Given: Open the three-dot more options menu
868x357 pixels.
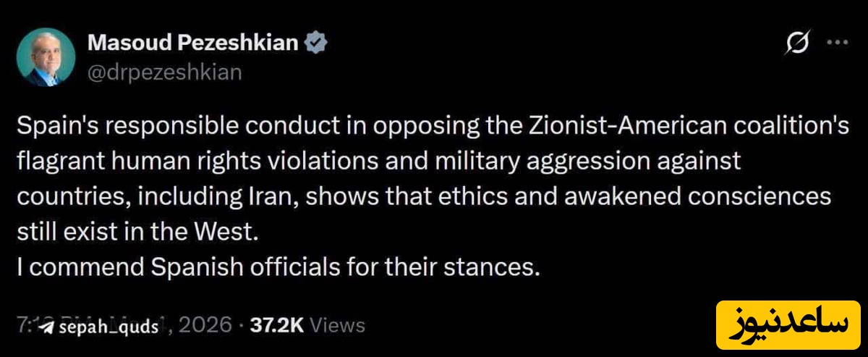Looking at the screenshot, I should click(x=836, y=43).
